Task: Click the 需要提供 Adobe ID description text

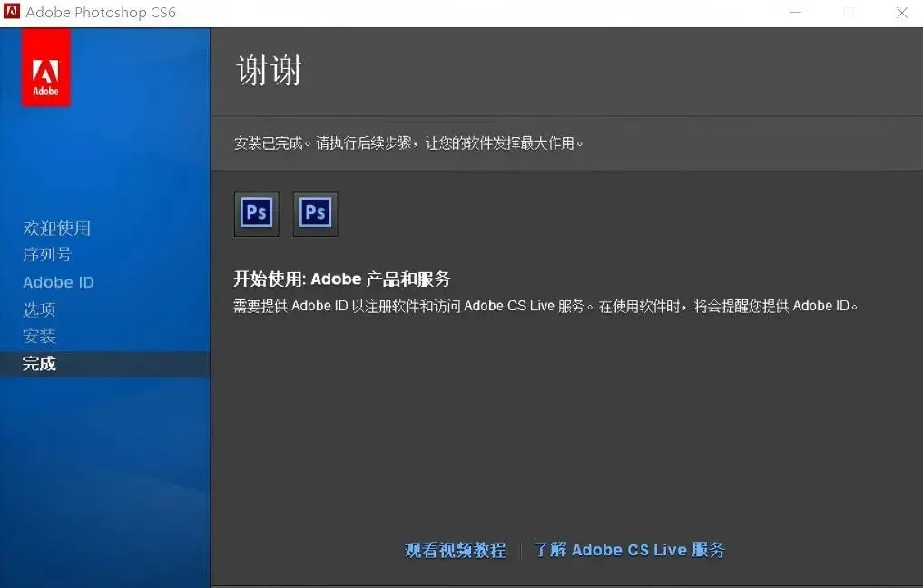Action: point(545,306)
